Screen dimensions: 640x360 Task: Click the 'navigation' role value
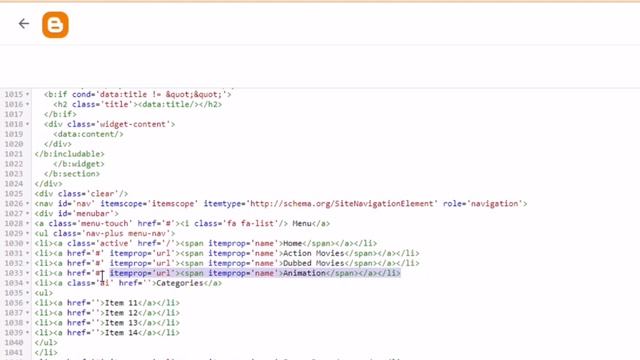(x=494, y=204)
